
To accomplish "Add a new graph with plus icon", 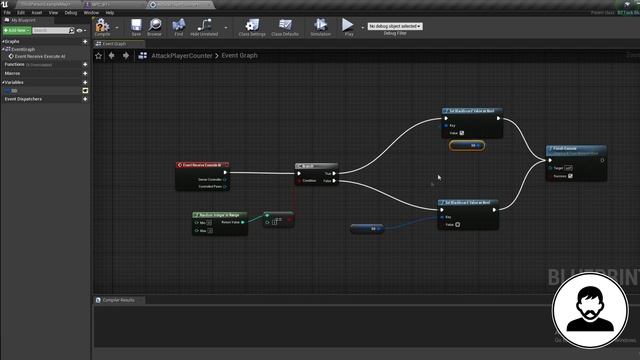I will [x=85, y=42].
